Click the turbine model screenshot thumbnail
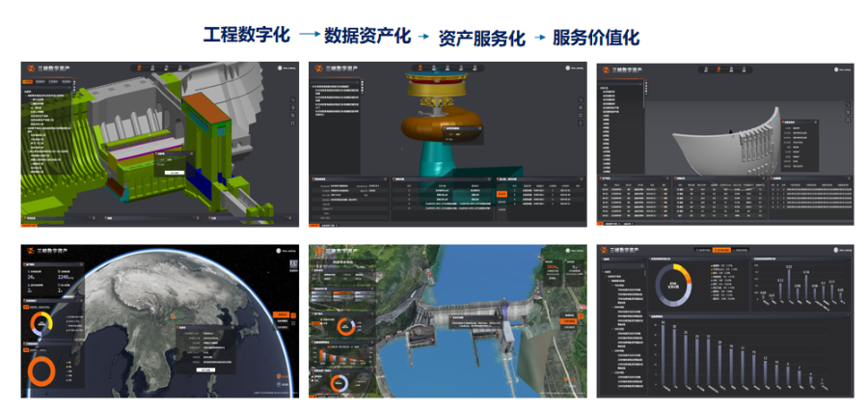Screen dimensions: 868x411 (447, 144)
